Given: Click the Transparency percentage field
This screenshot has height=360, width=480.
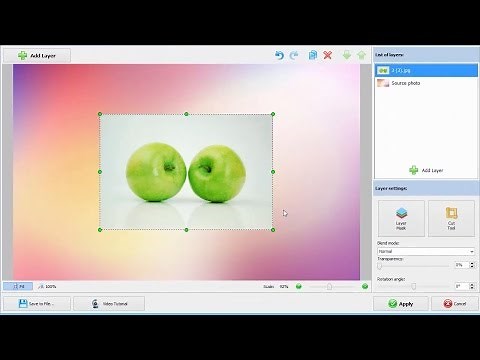Looking at the screenshot, I should (461, 265).
